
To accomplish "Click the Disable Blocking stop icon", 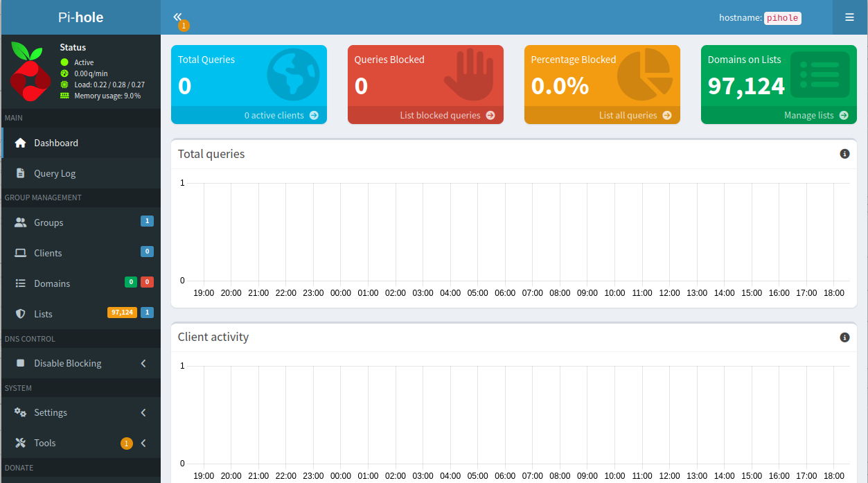I will coord(19,362).
